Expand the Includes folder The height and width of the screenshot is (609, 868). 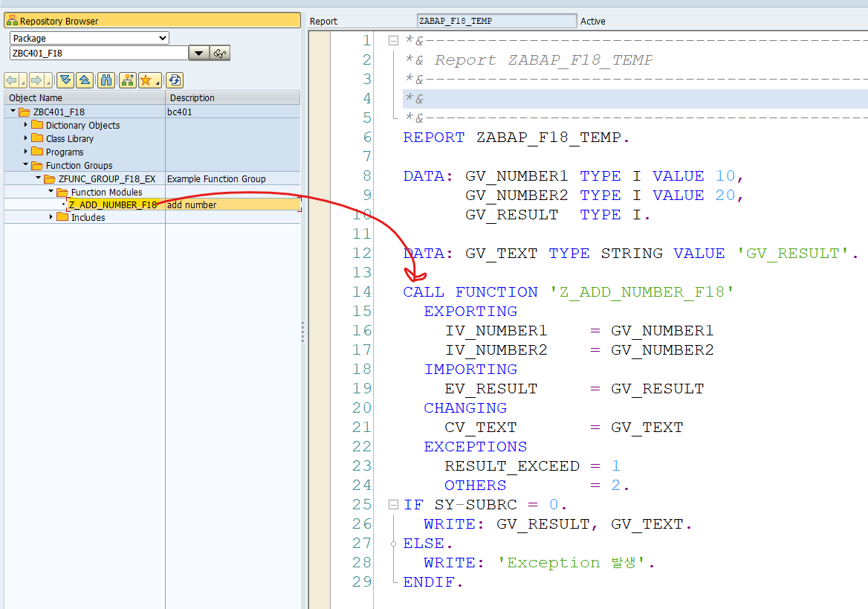pos(51,216)
